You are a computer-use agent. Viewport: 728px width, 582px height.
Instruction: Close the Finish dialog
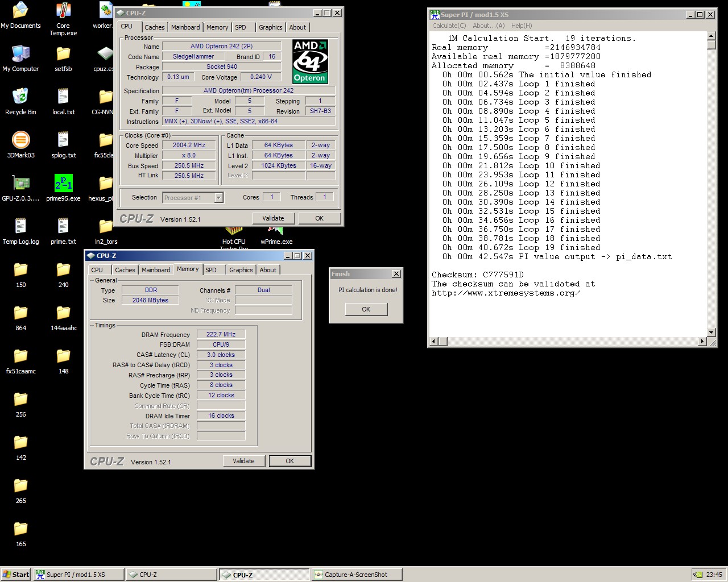(396, 274)
